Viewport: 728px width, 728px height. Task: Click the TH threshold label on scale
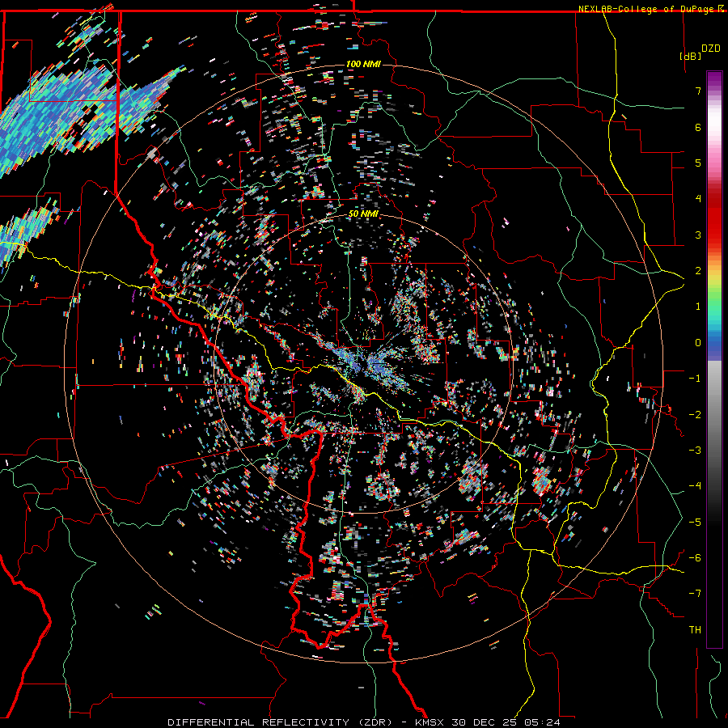[x=695, y=630]
